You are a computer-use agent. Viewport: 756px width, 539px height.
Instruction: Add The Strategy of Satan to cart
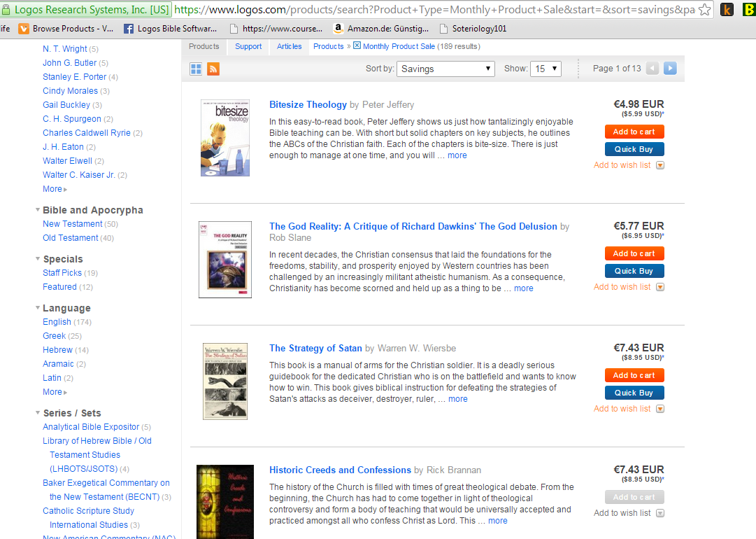point(634,375)
